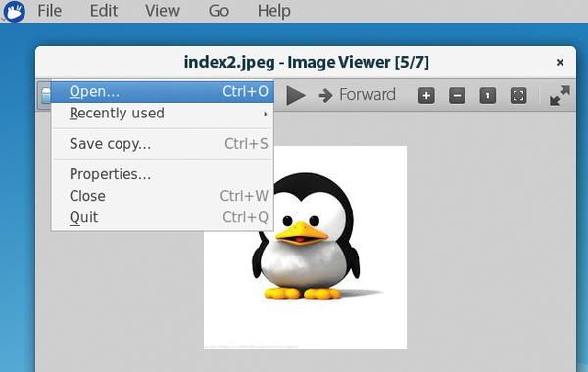This screenshot has height=372, width=588.
Task: Open the View menu
Action: click(x=163, y=11)
